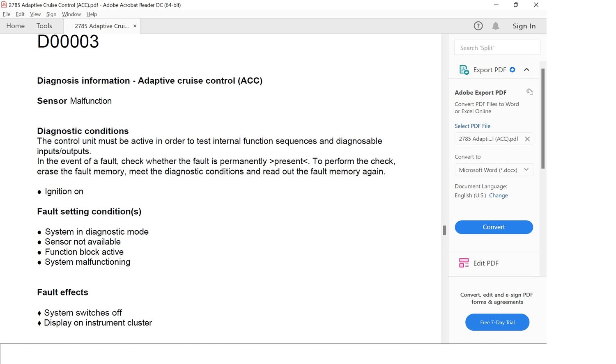The image size is (616, 364).
Task: Open the Help question mark icon
Action: pos(478,26)
